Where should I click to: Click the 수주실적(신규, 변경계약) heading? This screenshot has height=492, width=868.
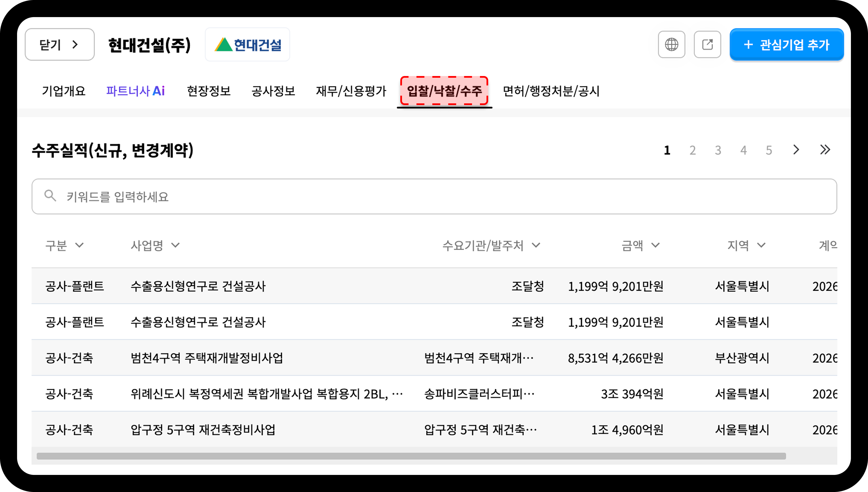point(113,150)
